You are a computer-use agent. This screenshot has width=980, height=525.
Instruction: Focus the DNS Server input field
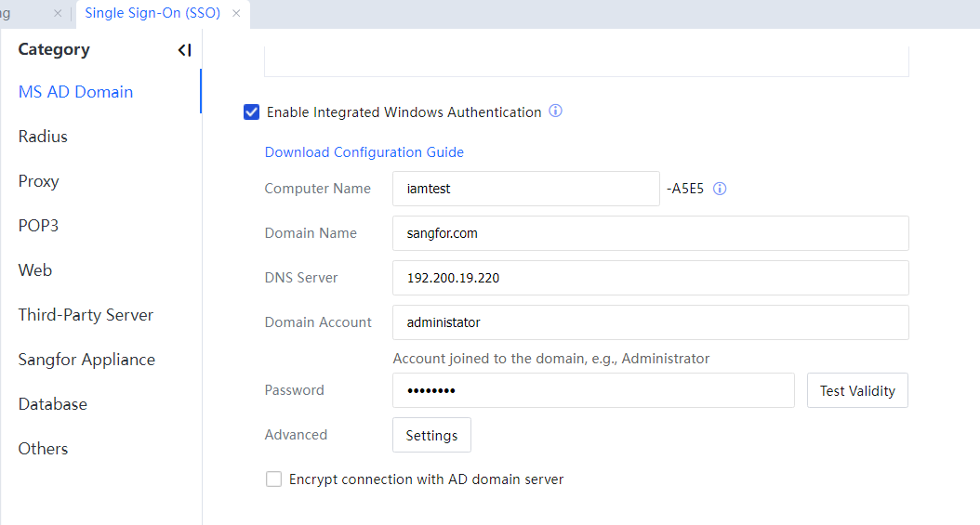(650, 278)
